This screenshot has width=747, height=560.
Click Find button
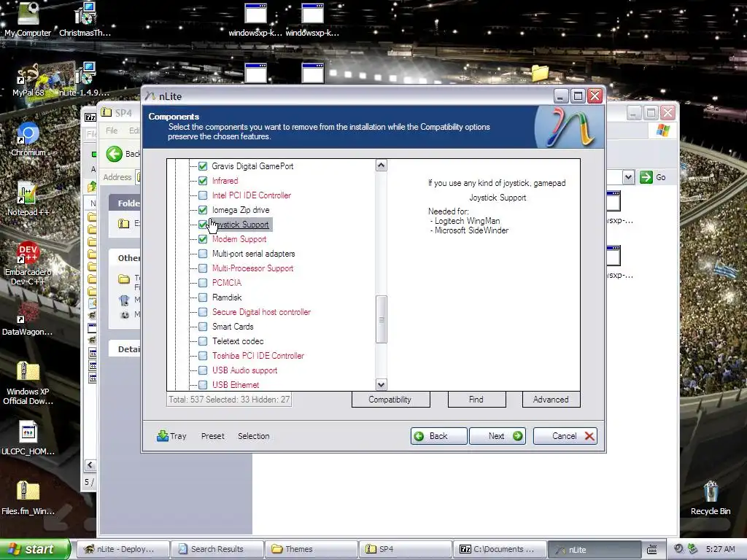pyautogui.click(x=476, y=400)
